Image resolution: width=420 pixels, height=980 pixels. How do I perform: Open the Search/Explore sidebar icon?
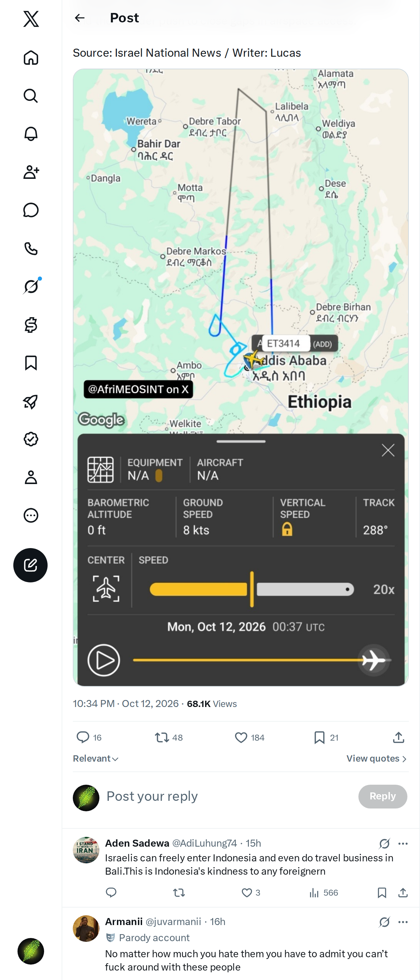coord(31,96)
